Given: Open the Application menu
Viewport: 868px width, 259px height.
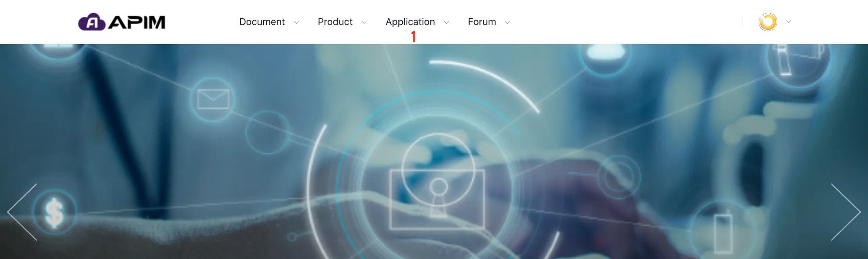Looking at the screenshot, I should tap(410, 22).
